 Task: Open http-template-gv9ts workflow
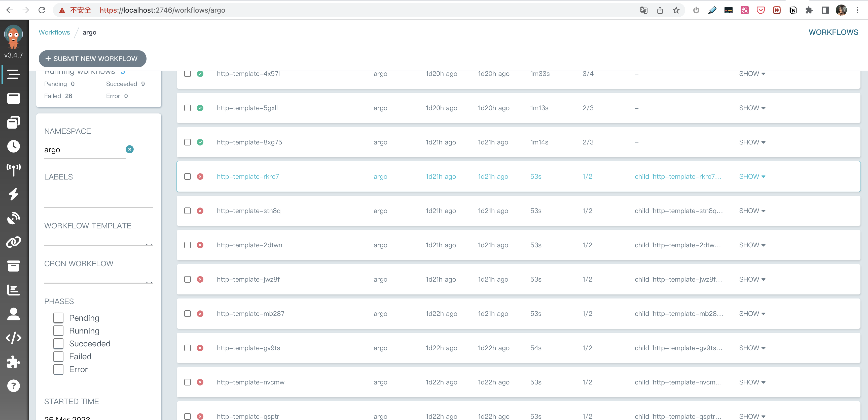[x=248, y=348]
